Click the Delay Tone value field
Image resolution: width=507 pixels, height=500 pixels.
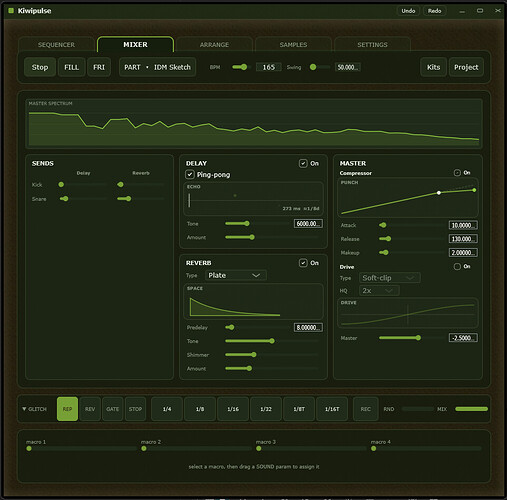click(308, 224)
